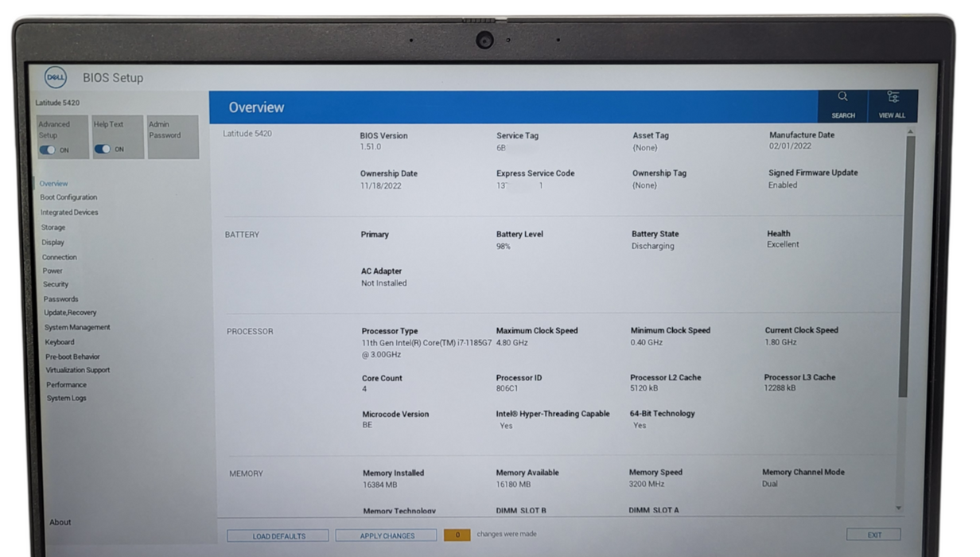The height and width of the screenshot is (557, 980).
Task: Open the Performance section
Action: coord(66,385)
